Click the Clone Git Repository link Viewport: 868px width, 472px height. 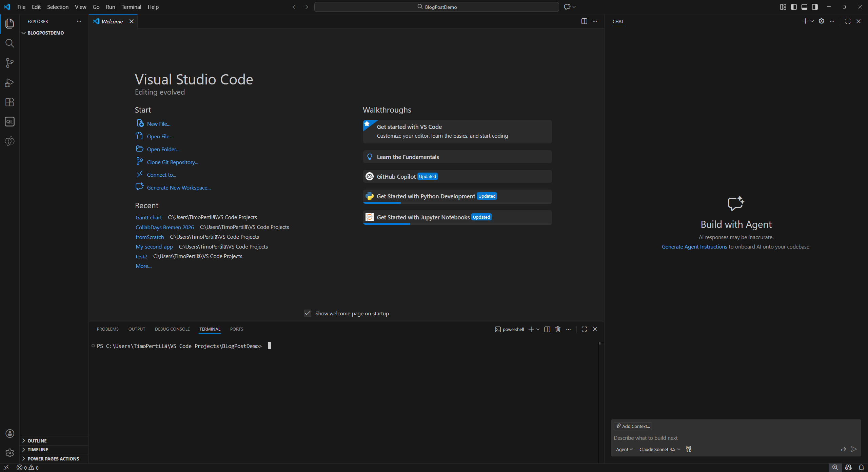(172, 162)
